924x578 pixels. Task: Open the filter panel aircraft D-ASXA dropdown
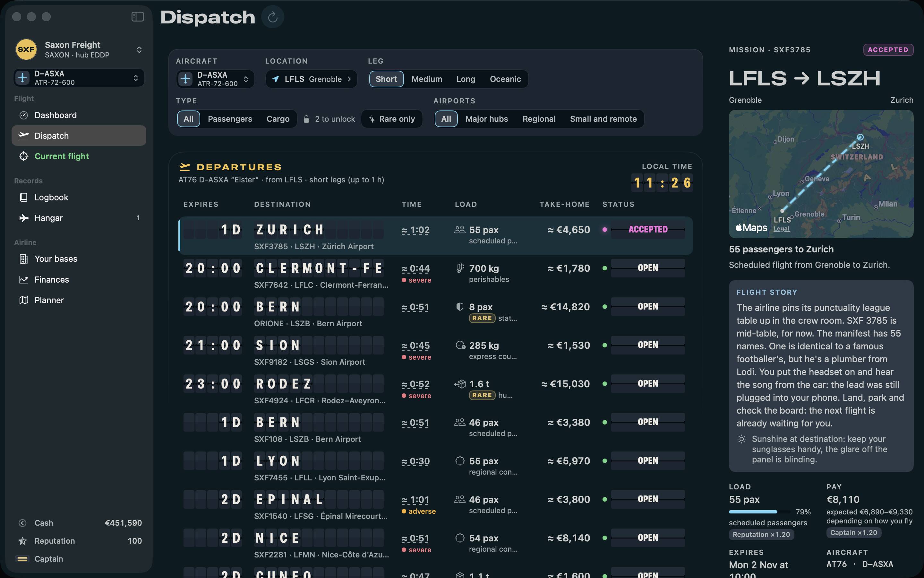click(x=215, y=79)
